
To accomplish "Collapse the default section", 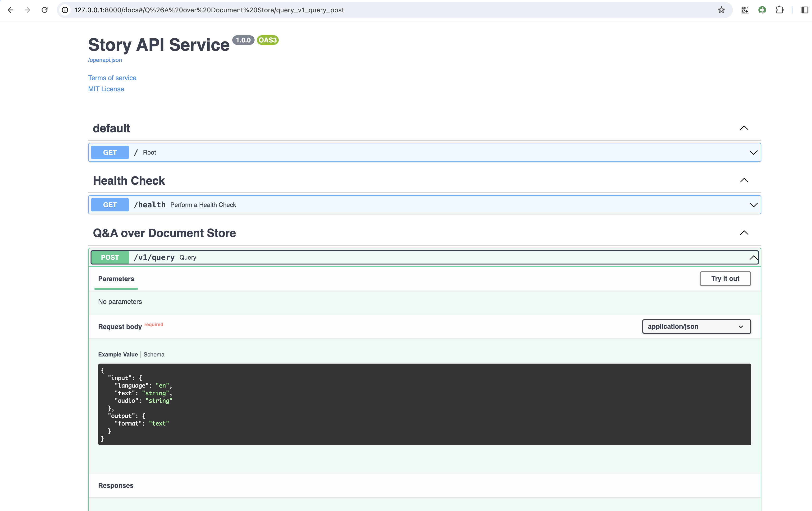I will [x=744, y=128].
